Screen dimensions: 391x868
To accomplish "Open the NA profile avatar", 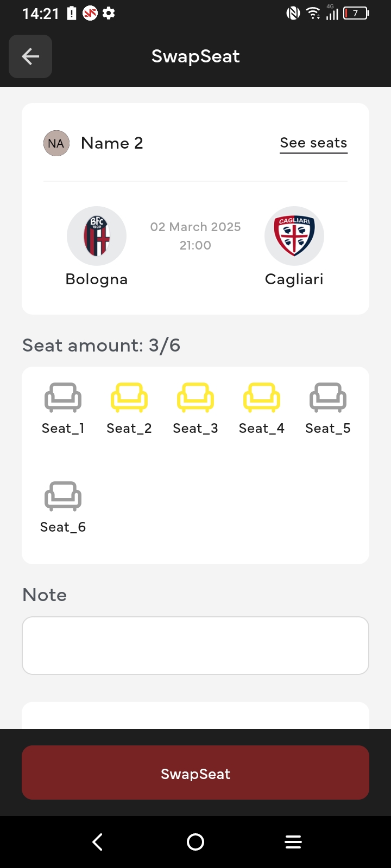I will click(x=56, y=143).
